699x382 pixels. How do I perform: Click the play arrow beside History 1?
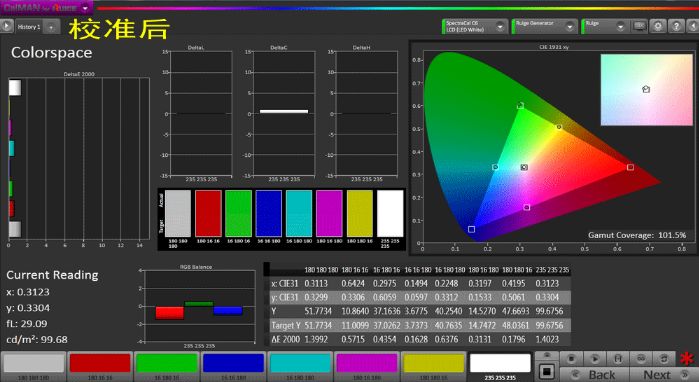coord(6,26)
